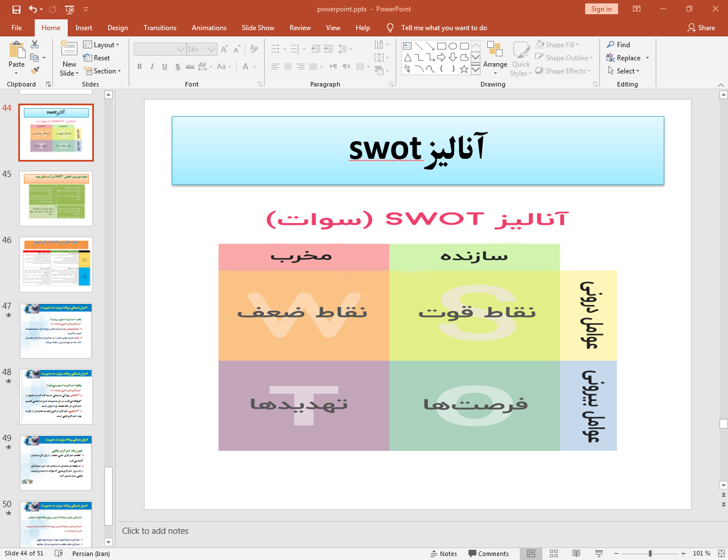Click the Share button
Viewport: 728px width, 560px height.
click(x=702, y=27)
